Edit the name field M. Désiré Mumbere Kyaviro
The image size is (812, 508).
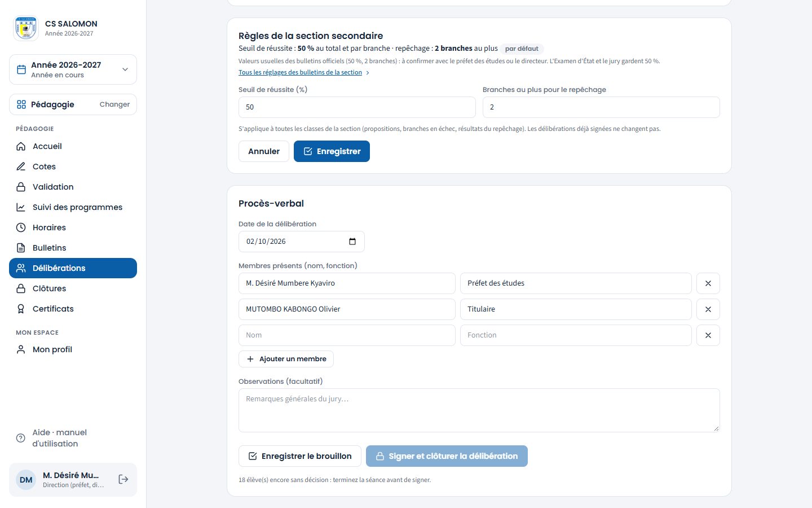(347, 283)
